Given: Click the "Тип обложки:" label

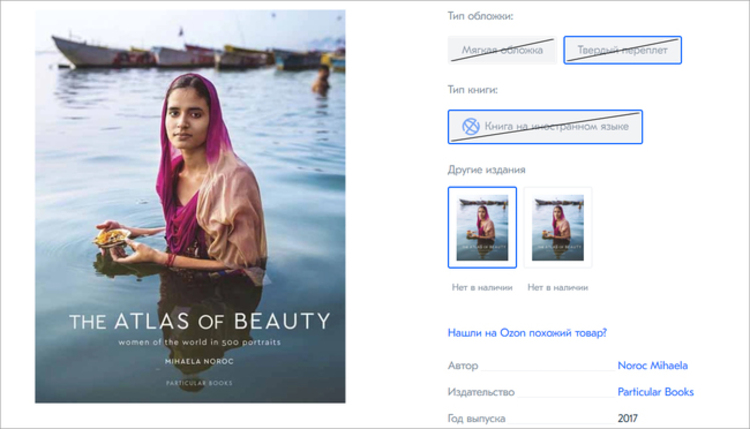Looking at the screenshot, I should tap(481, 17).
